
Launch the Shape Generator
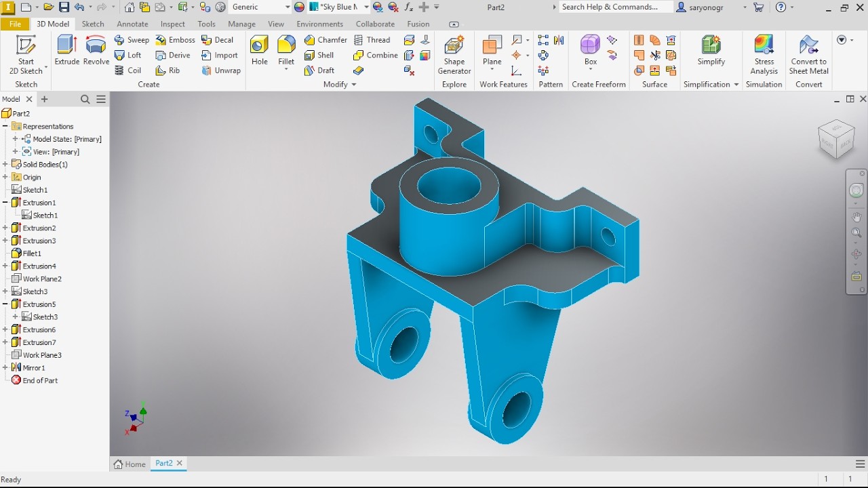tap(454, 54)
